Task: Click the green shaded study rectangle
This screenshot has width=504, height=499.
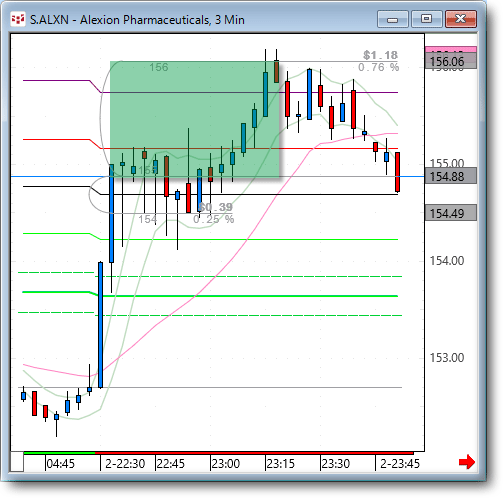Action: [195, 119]
